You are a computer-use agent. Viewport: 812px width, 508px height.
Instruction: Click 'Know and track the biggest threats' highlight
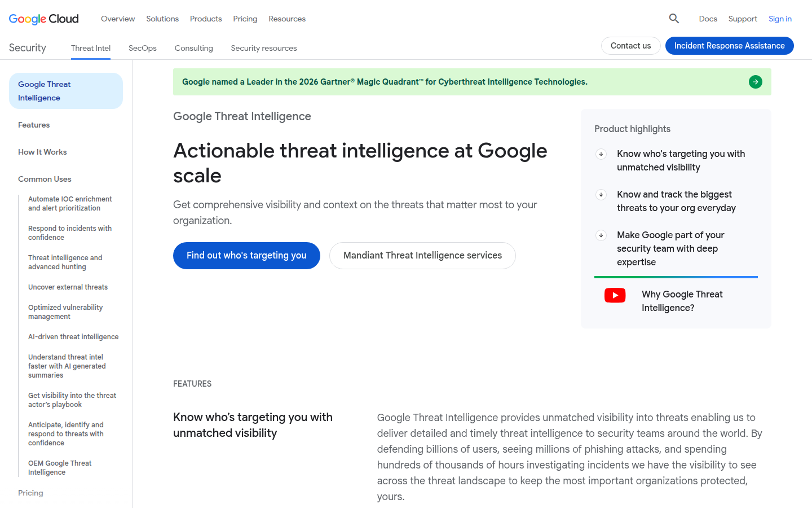click(676, 202)
